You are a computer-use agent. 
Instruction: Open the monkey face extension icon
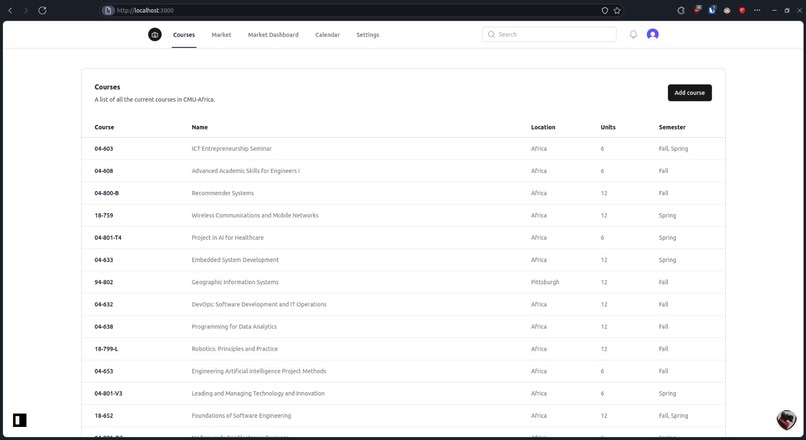point(727,10)
